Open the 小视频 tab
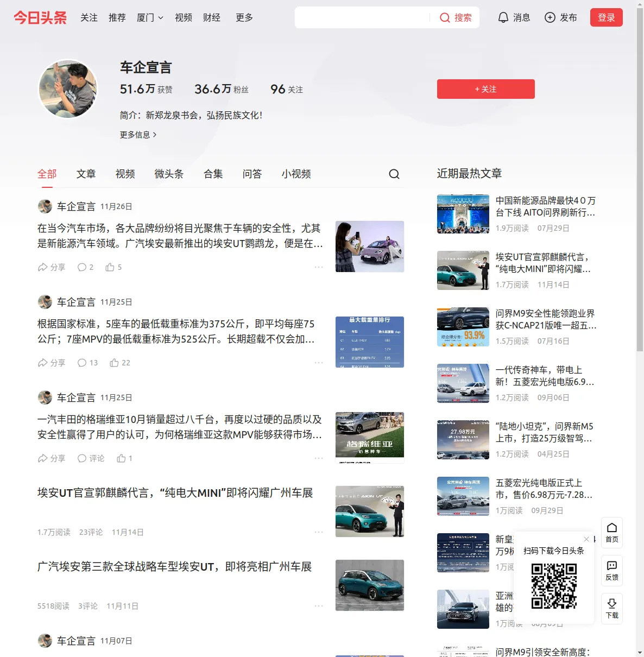The width and height of the screenshot is (644, 657). coord(296,174)
